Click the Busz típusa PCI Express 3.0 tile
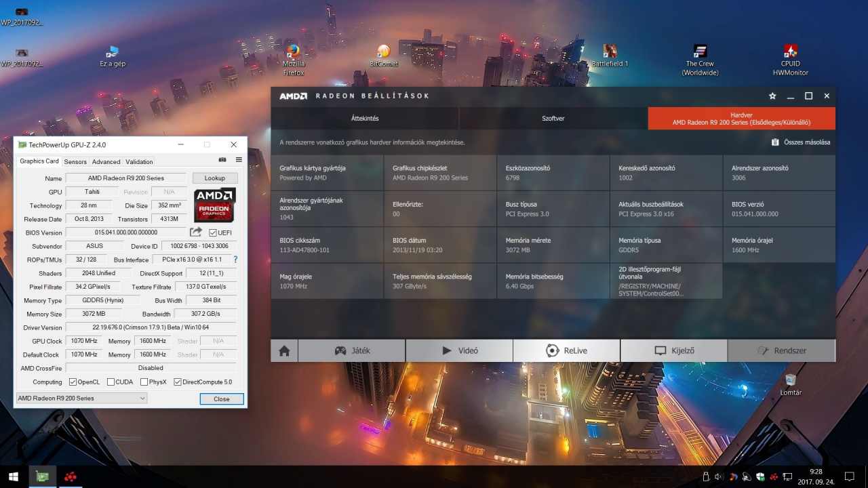 click(553, 209)
